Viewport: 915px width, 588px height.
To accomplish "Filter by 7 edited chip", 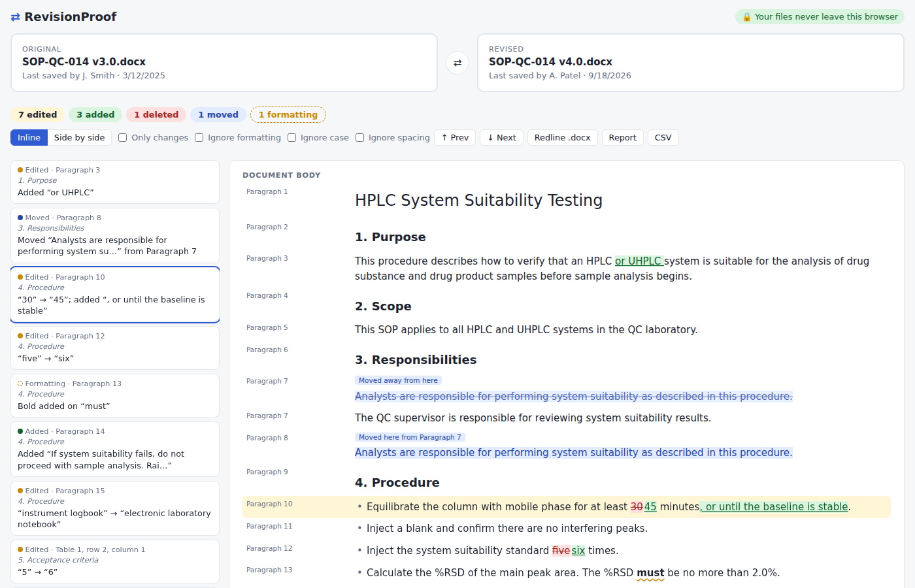I will [x=37, y=115].
